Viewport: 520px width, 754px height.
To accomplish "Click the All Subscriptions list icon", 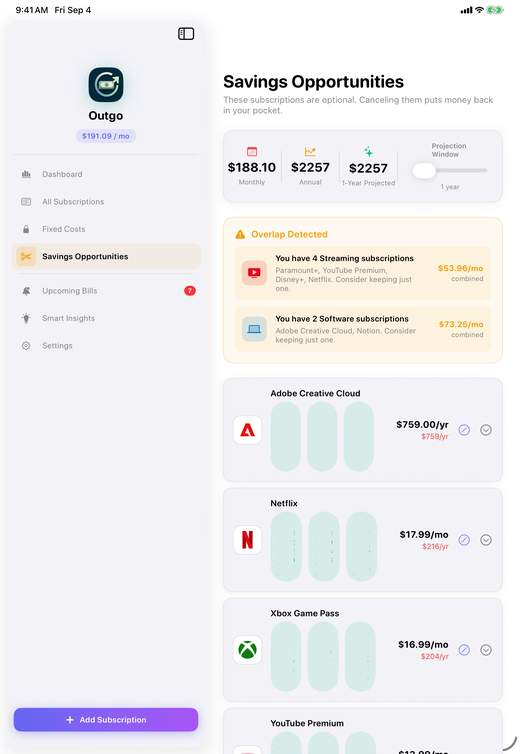I will click(x=26, y=201).
